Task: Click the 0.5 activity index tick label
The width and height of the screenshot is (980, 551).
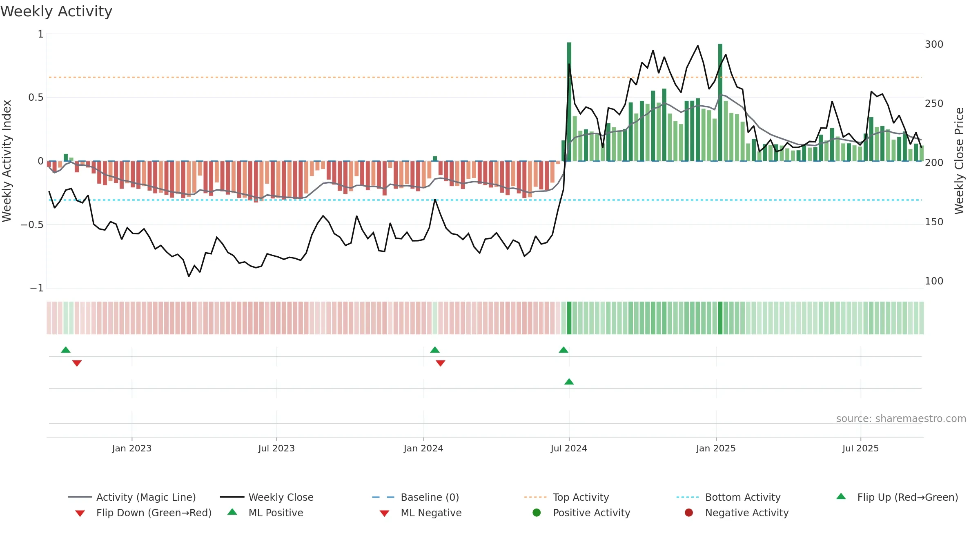Action: pyautogui.click(x=36, y=98)
